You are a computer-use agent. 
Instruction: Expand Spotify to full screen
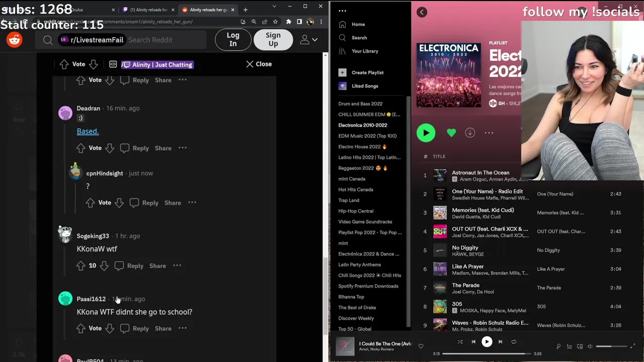point(633,346)
